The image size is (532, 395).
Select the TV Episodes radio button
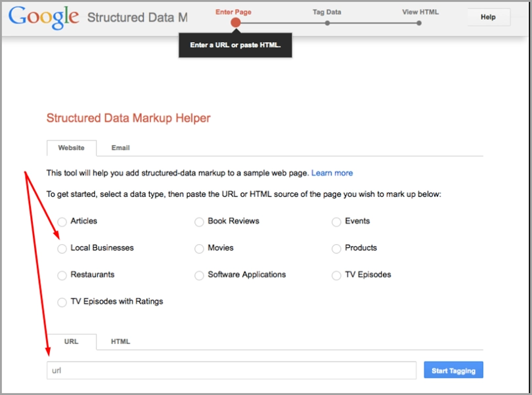pos(336,276)
